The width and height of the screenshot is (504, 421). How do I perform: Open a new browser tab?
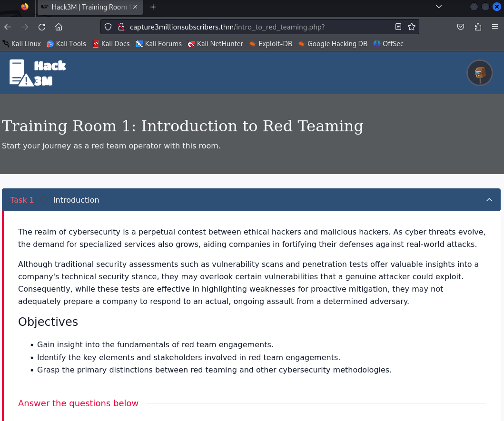click(153, 7)
